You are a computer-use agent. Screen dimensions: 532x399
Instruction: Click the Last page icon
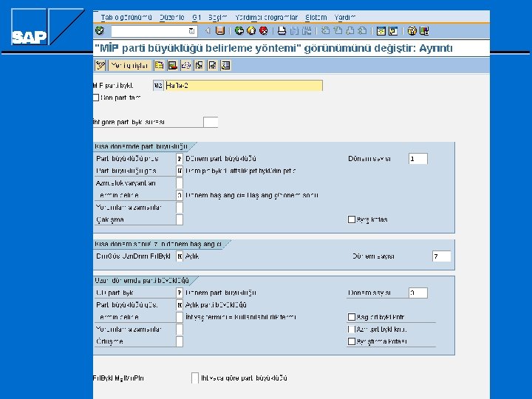pyautogui.click(x=362, y=31)
